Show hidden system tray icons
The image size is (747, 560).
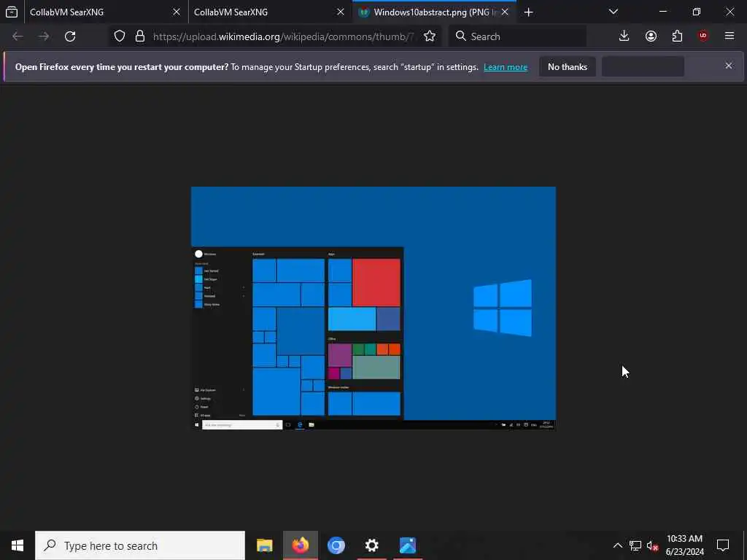617,545
